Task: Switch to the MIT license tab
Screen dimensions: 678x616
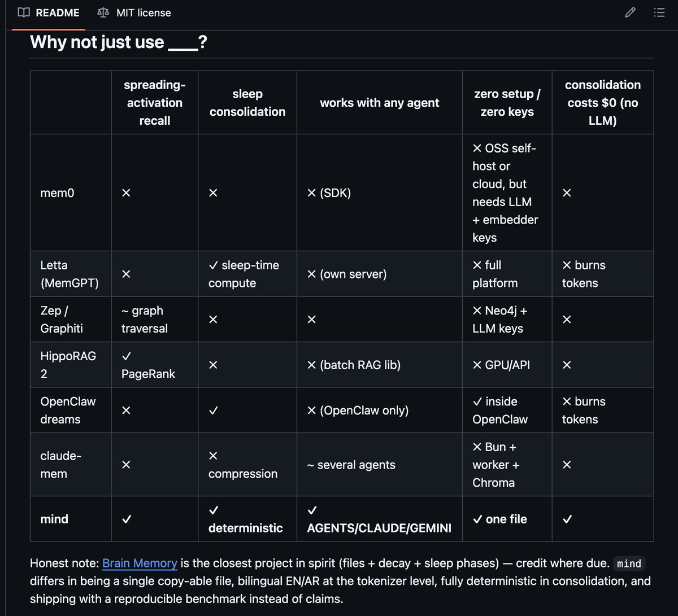Action: 134,12
